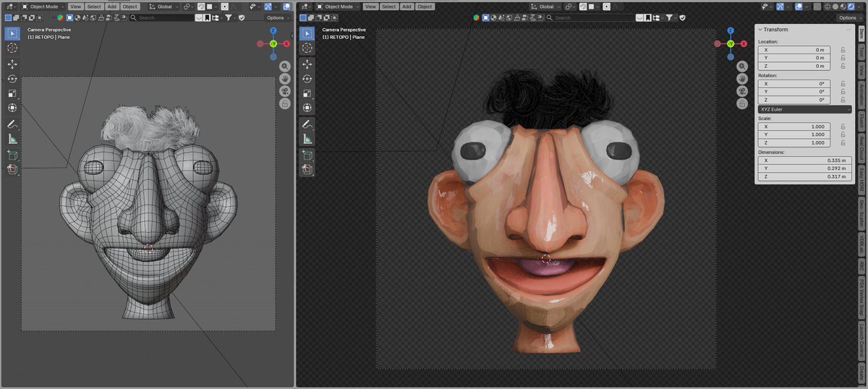Image resolution: width=868 pixels, height=389 pixels.
Task: Select the Select Box tool in right viewport
Action: [x=307, y=33]
